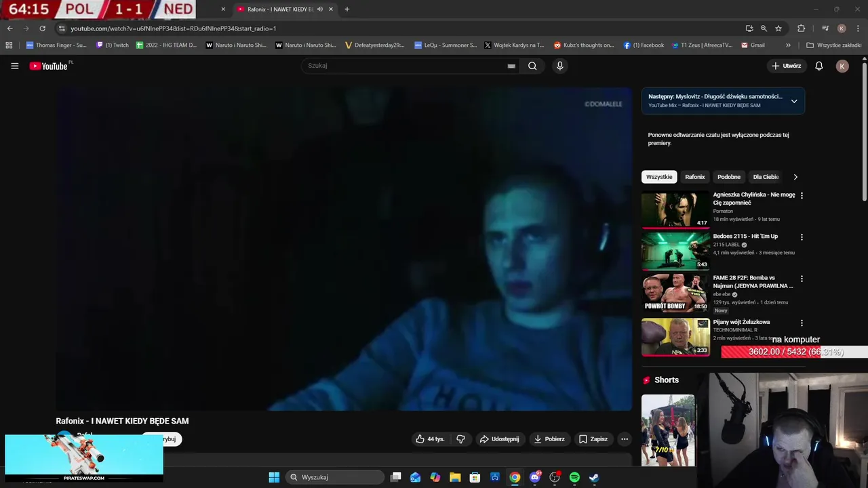Viewport: 868px width, 488px height.
Task: Open the Facebook bookmark
Action: pos(644,45)
